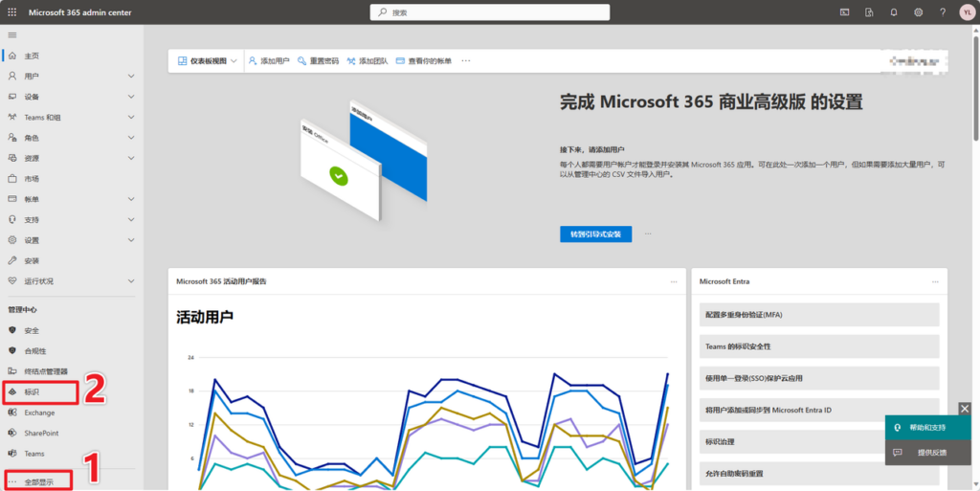
Task: Click the 搜索 search box
Action: coord(489,12)
